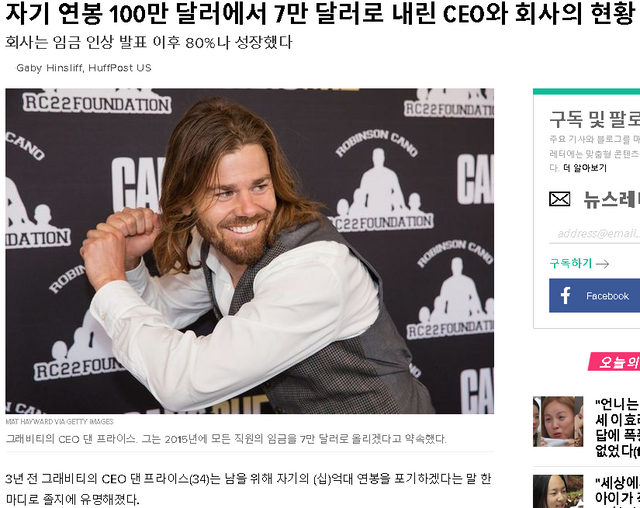Click the Mat Hayward via Getty Images credit
The width and height of the screenshot is (640, 508).
[60, 421]
